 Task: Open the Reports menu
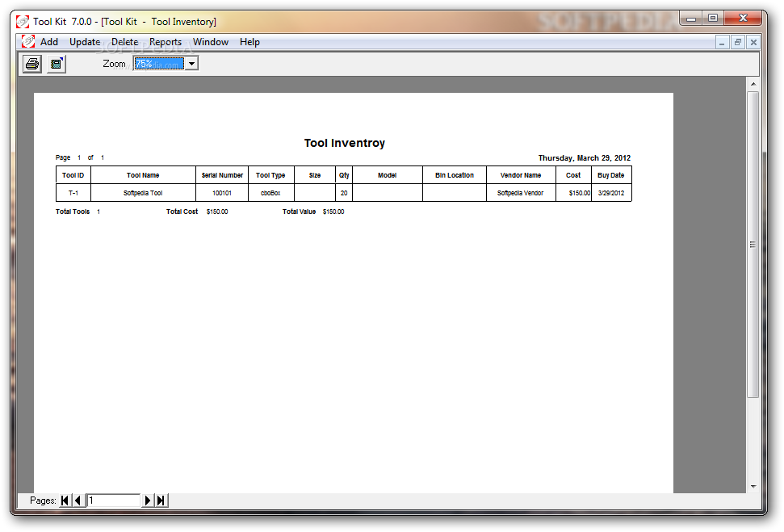pyautogui.click(x=166, y=42)
